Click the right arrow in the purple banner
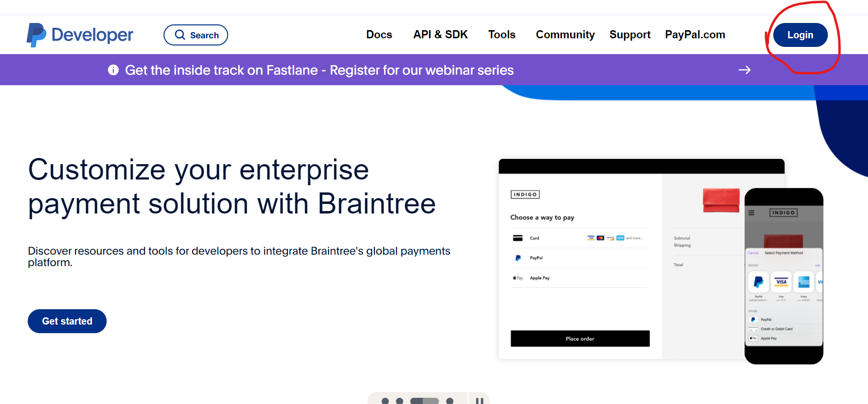The image size is (868, 404). pyautogui.click(x=744, y=70)
